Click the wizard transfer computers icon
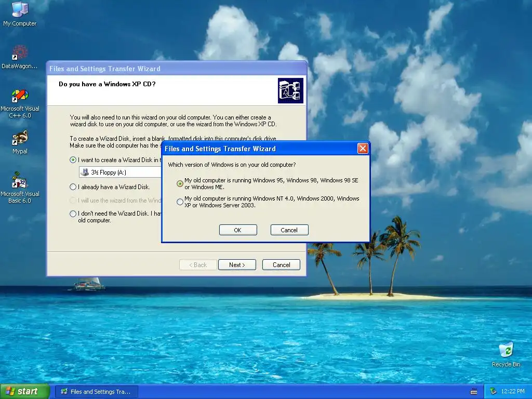The width and height of the screenshot is (532, 399). (290, 90)
